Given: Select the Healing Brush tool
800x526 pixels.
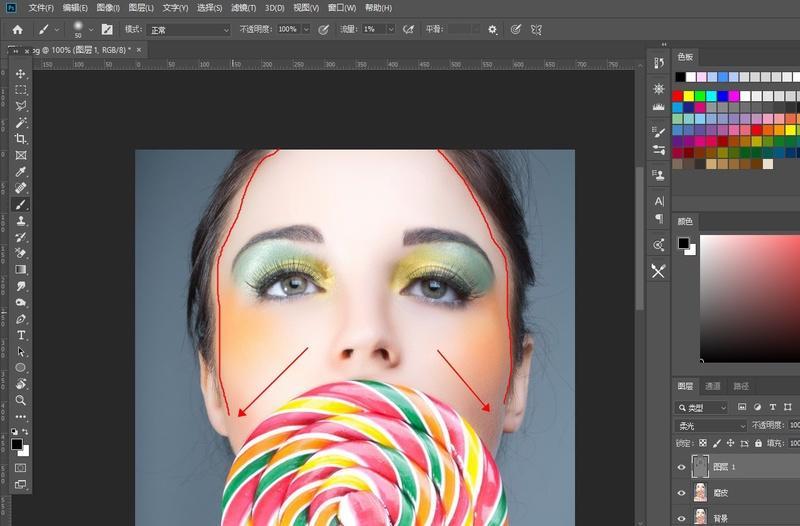Looking at the screenshot, I should coord(20,188).
